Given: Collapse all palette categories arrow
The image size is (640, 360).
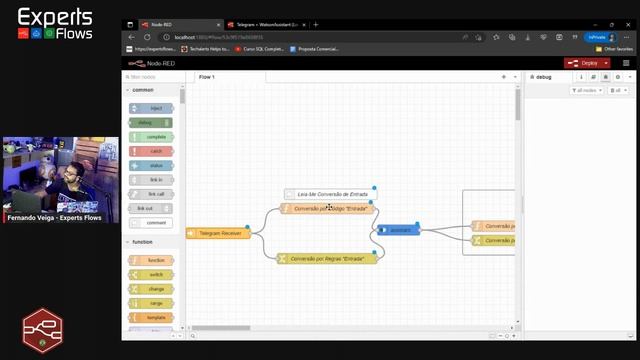Looking at the screenshot, I should pyautogui.click(x=173, y=336).
